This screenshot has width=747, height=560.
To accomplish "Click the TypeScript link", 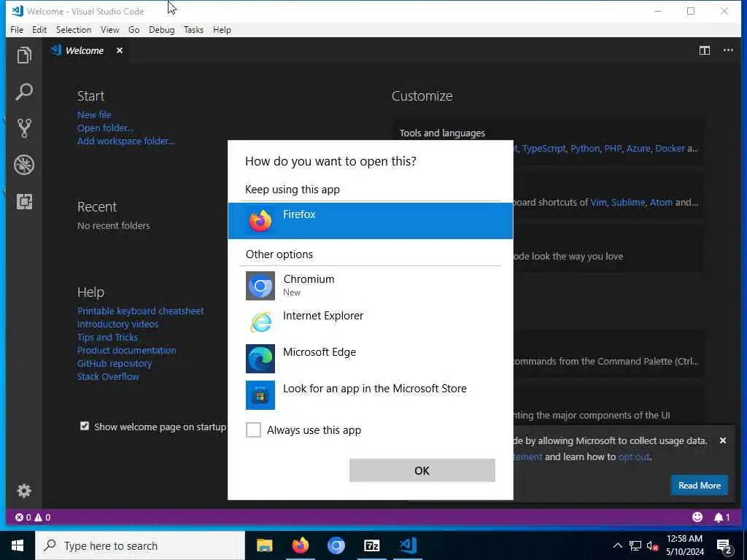I will 544,148.
